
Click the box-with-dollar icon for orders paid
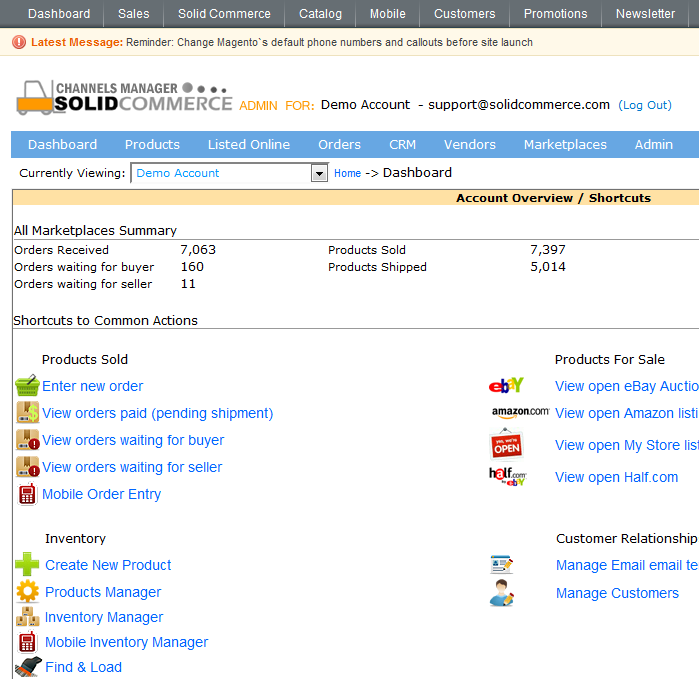28,412
